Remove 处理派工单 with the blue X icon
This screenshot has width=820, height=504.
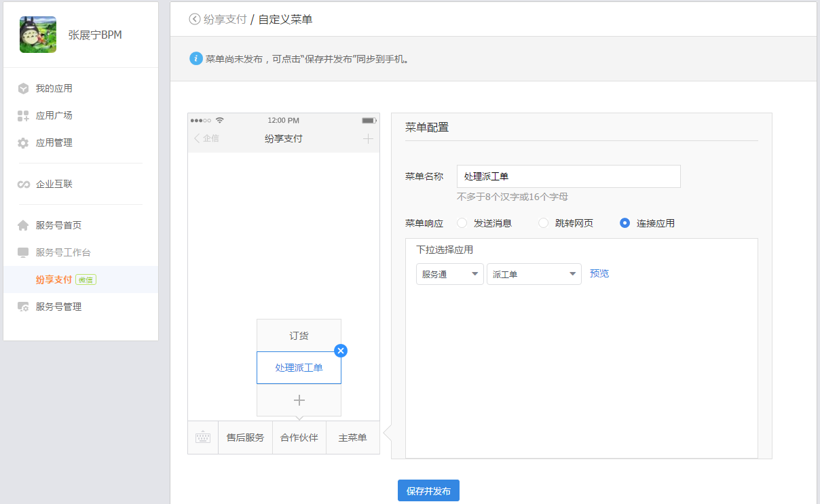[x=341, y=350]
